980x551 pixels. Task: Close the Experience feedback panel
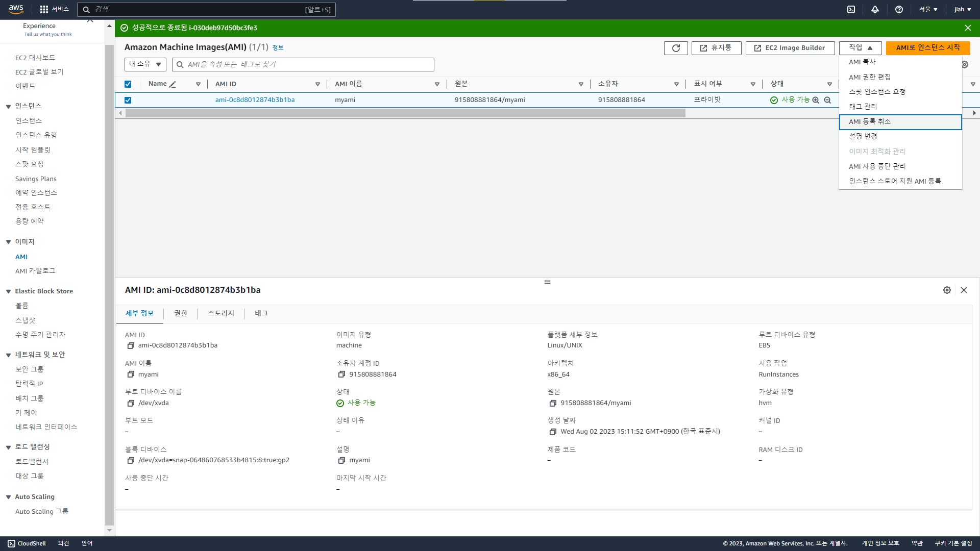coord(90,21)
